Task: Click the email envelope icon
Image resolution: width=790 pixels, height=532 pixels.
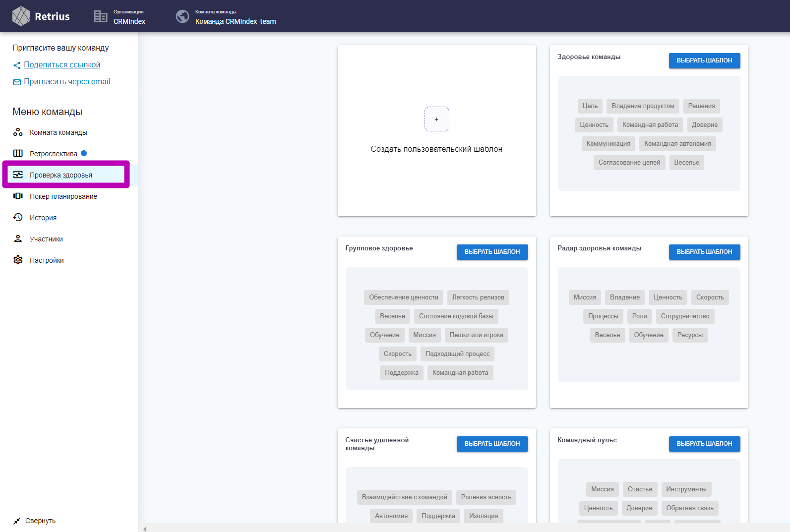Action: (17, 82)
